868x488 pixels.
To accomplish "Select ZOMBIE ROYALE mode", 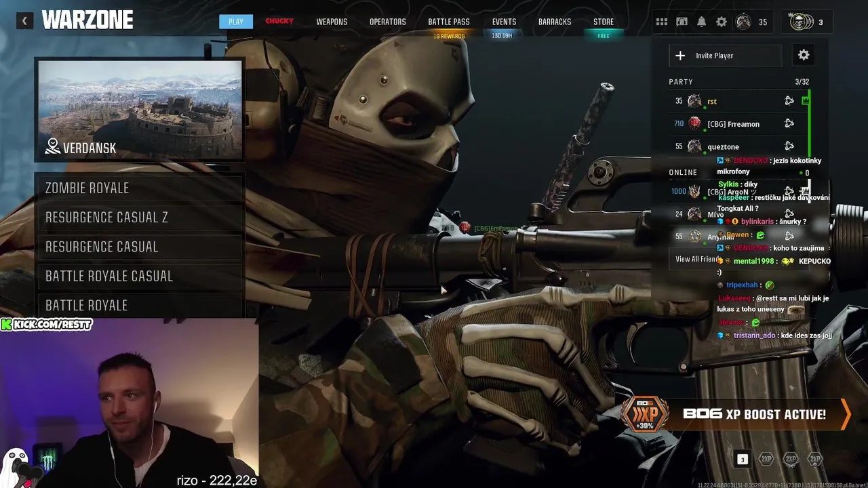I will pyautogui.click(x=139, y=188).
